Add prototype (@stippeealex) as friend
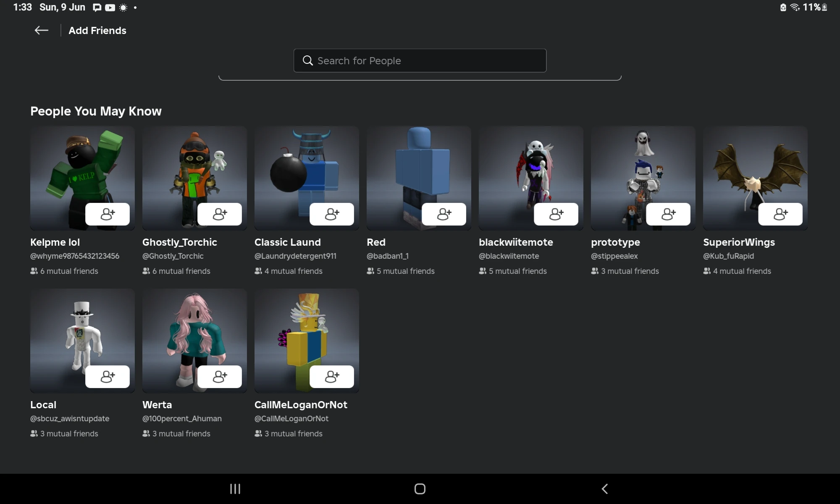The image size is (840, 504). pyautogui.click(x=668, y=214)
